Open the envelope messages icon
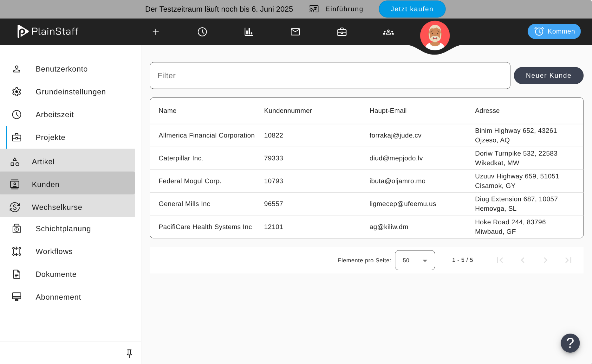 (x=295, y=32)
